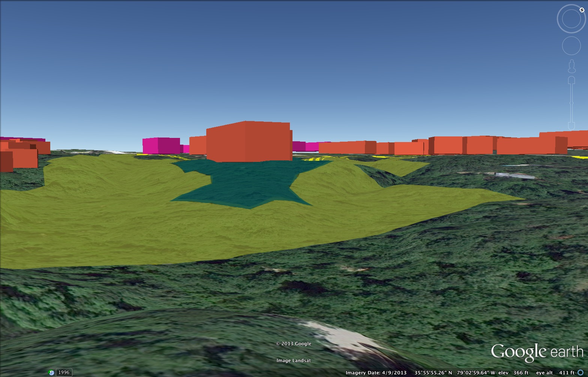Click zoom out at bottom of zoom slider
Viewport: 588px width, 377px height.
pyautogui.click(x=571, y=126)
